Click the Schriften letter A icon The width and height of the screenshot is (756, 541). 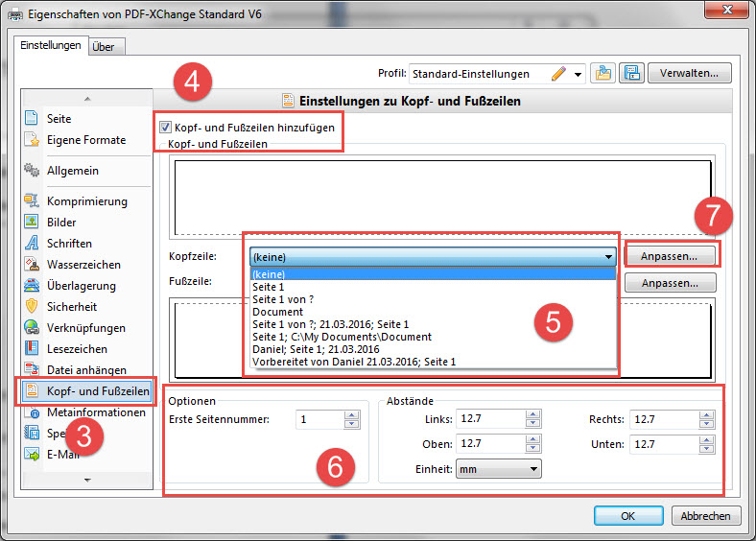click(x=32, y=243)
